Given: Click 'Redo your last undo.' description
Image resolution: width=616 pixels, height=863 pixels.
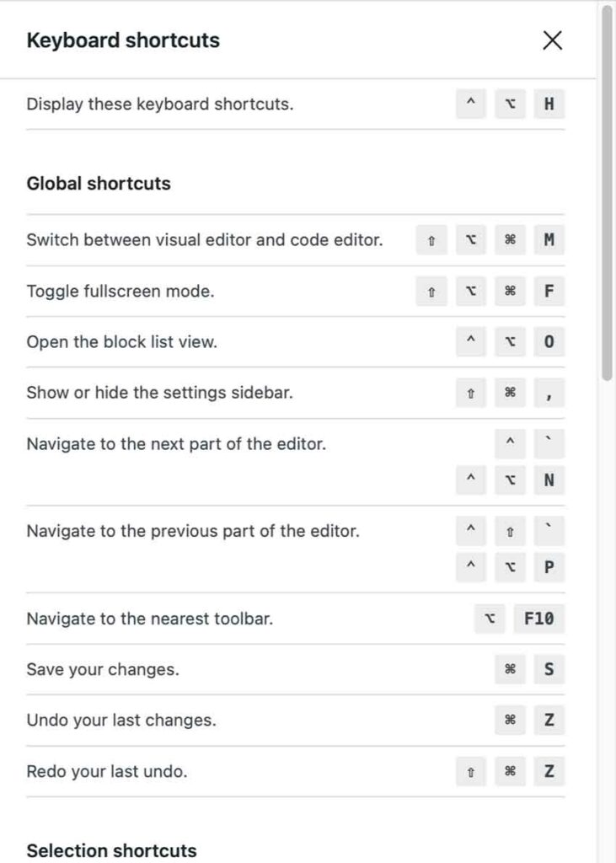Looking at the screenshot, I should coord(107,771).
